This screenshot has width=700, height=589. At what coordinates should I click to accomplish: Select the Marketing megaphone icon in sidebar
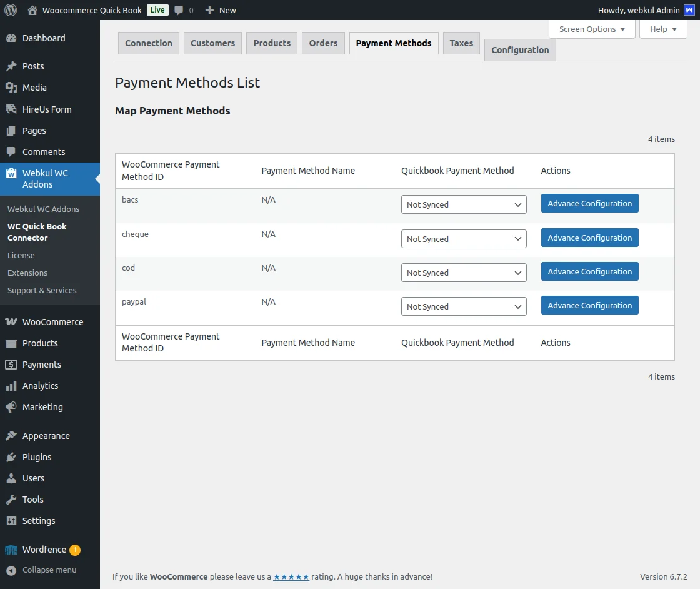[11, 406]
